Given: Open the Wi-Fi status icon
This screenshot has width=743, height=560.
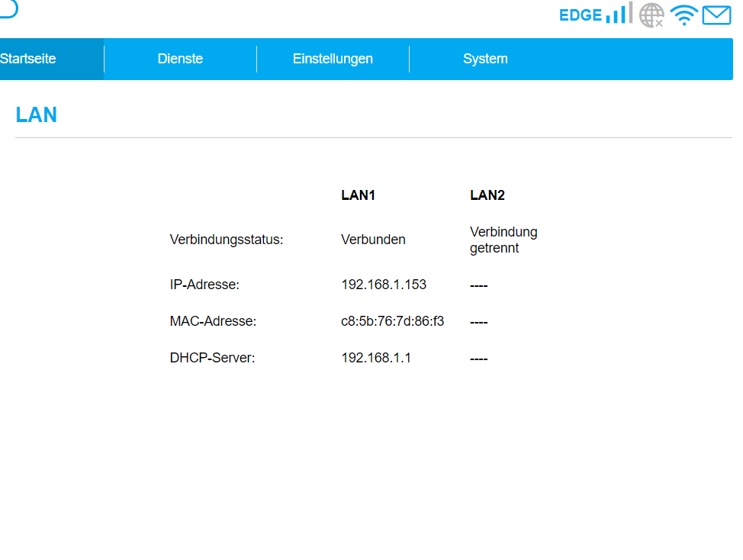Looking at the screenshot, I should click(x=684, y=14).
